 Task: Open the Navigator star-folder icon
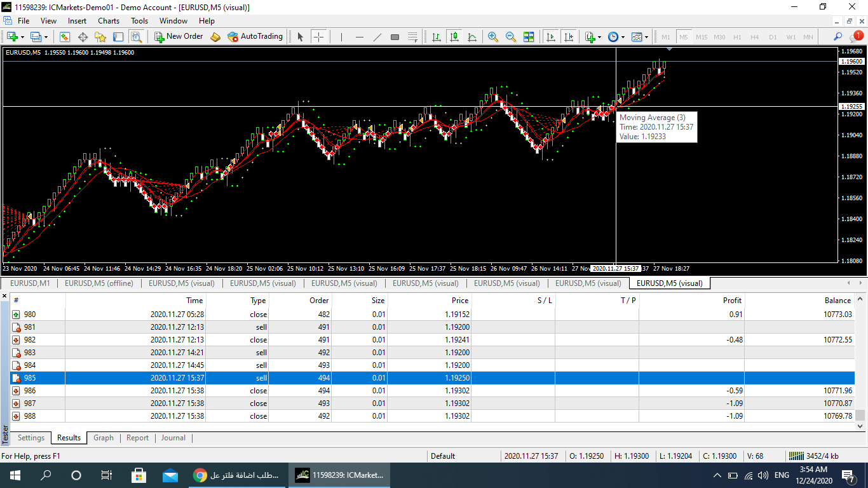pos(100,37)
